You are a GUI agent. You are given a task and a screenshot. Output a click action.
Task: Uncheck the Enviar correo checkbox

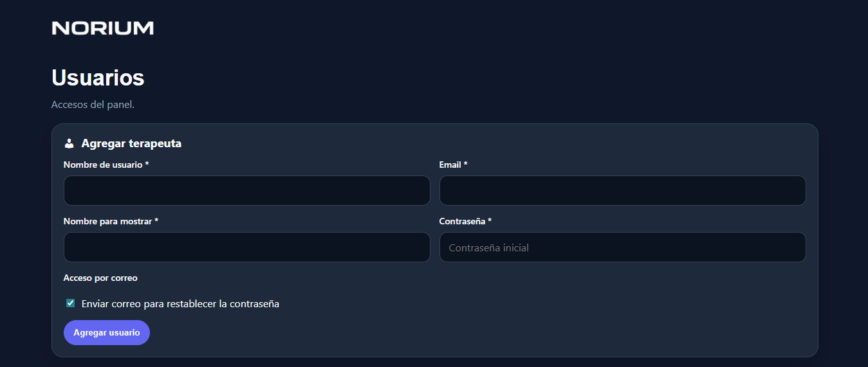(71, 303)
